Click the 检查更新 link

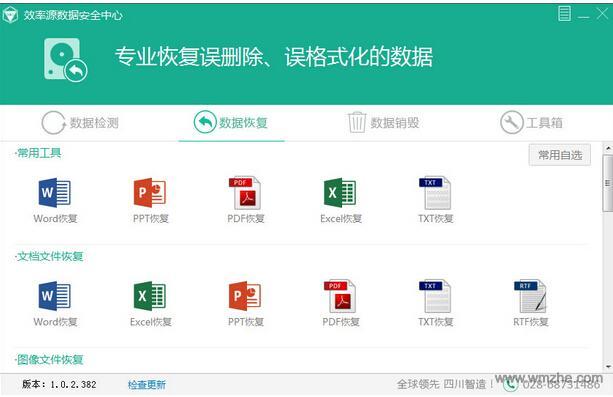(x=147, y=385)
